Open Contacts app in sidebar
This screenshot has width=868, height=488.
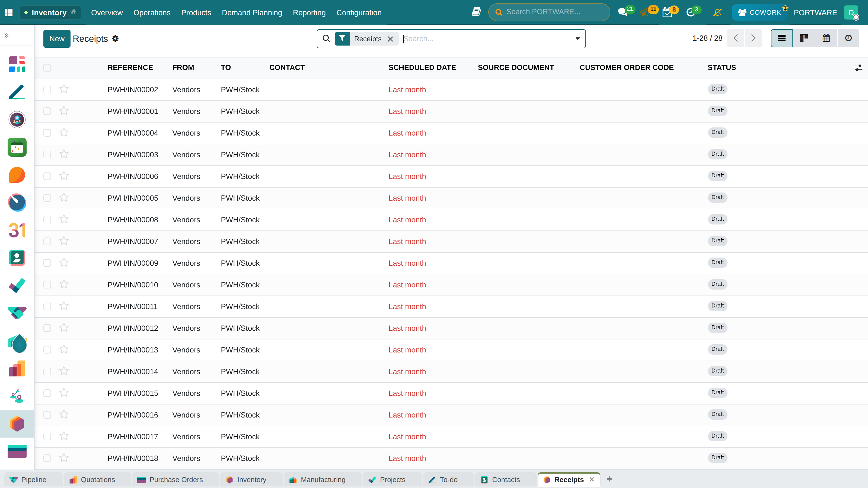click(17, 258)
